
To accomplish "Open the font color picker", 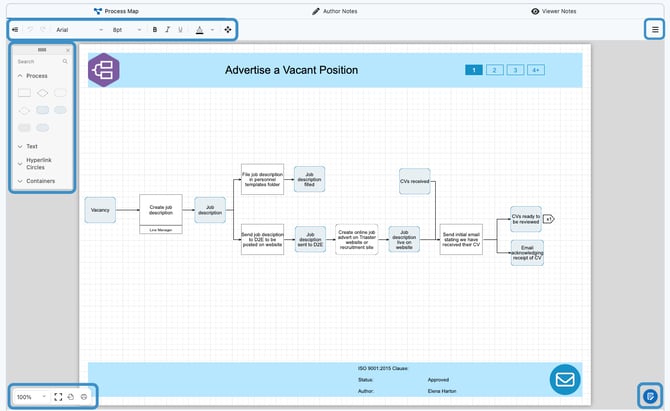I will (199, 30).
